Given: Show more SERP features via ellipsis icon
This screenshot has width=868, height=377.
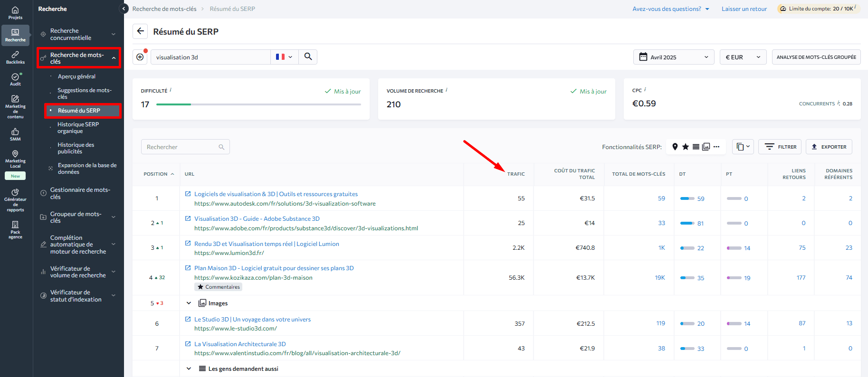Looking at the screenshot, I should [x=716, y=147].
